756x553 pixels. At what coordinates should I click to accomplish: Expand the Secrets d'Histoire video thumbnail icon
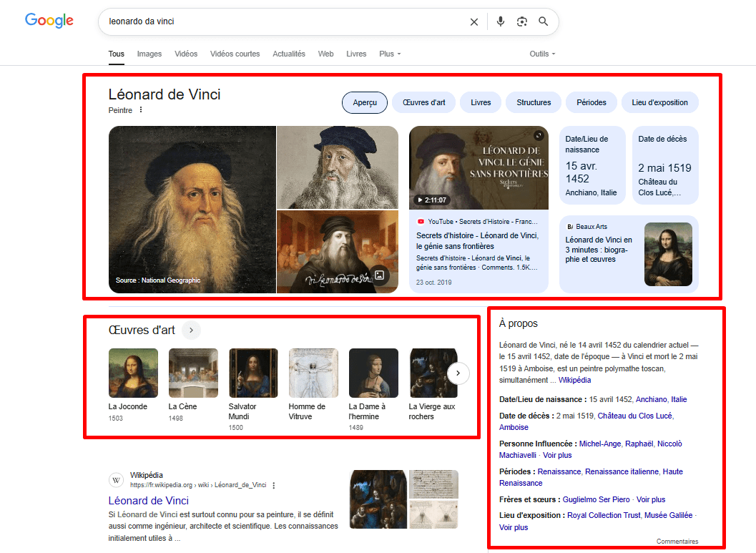(539, 135)
